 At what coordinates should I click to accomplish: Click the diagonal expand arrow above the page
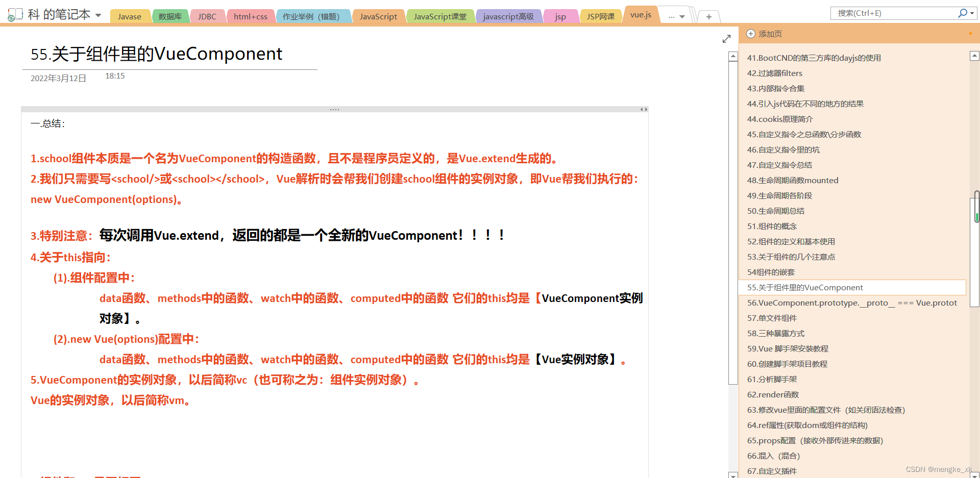coord(726,38)
